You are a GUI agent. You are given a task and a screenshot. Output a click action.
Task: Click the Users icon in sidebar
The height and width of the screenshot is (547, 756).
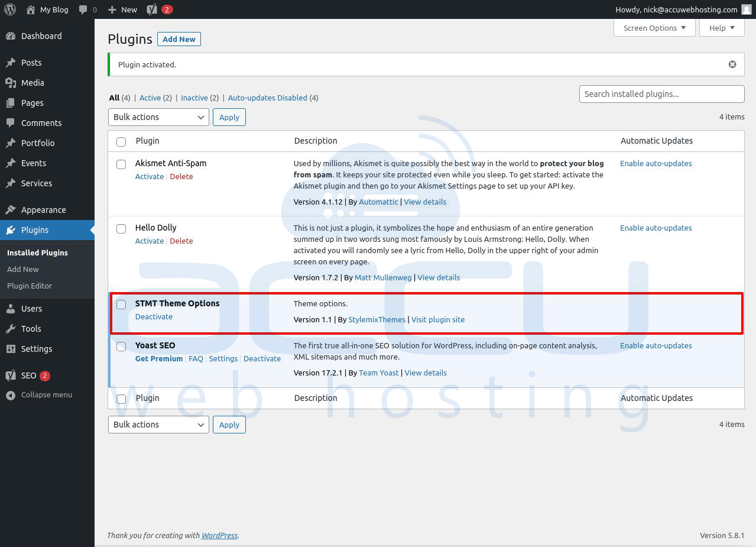point(11,309)
